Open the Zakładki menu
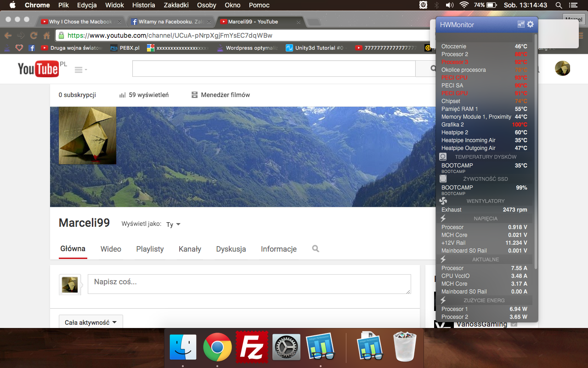The width and height of the screenshot is (588, 368). [x=177, y=5]
